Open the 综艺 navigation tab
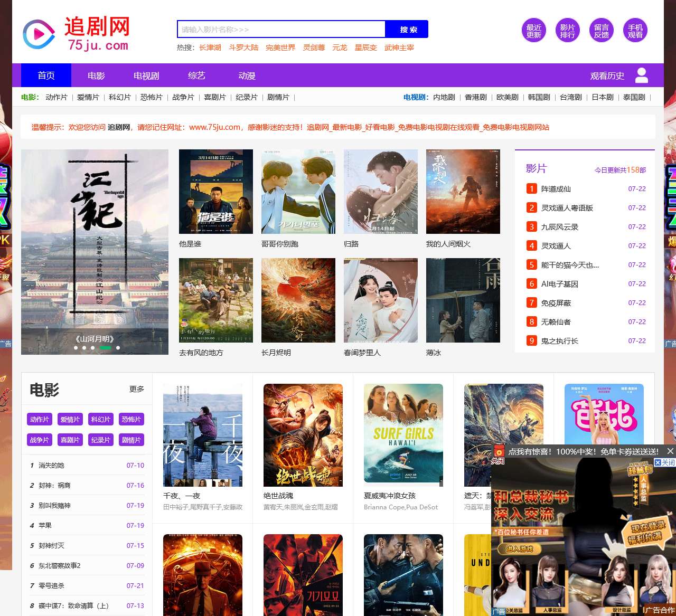 196,75
